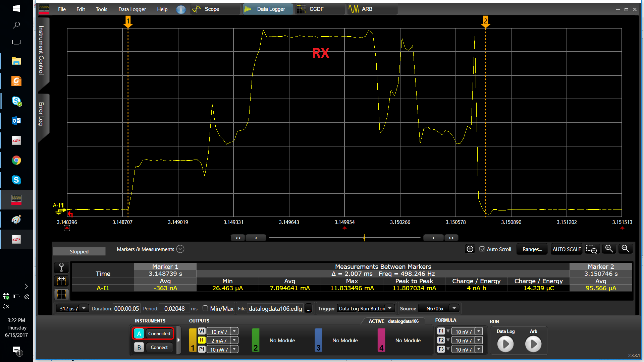Click the zoom-out magnifier icon
This screenshot has width=644, height=362.
(x=625, y=249)
